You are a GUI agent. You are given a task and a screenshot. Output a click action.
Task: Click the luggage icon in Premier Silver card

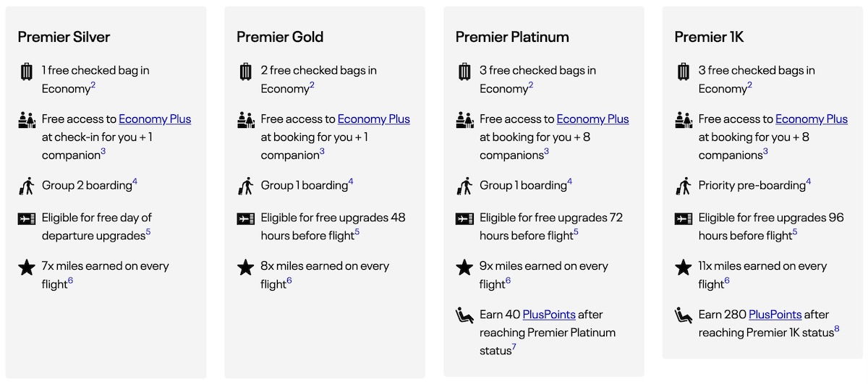[x=27, y=72]
